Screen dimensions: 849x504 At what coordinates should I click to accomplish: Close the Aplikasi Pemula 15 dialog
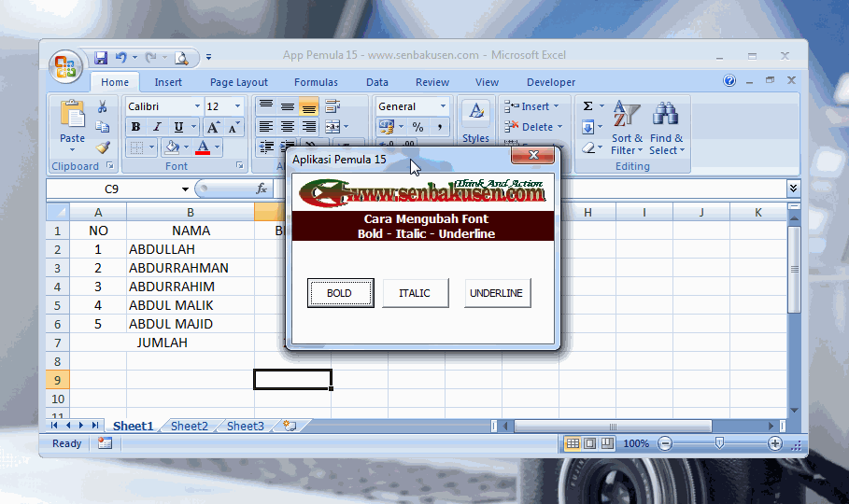click(532, 155)
